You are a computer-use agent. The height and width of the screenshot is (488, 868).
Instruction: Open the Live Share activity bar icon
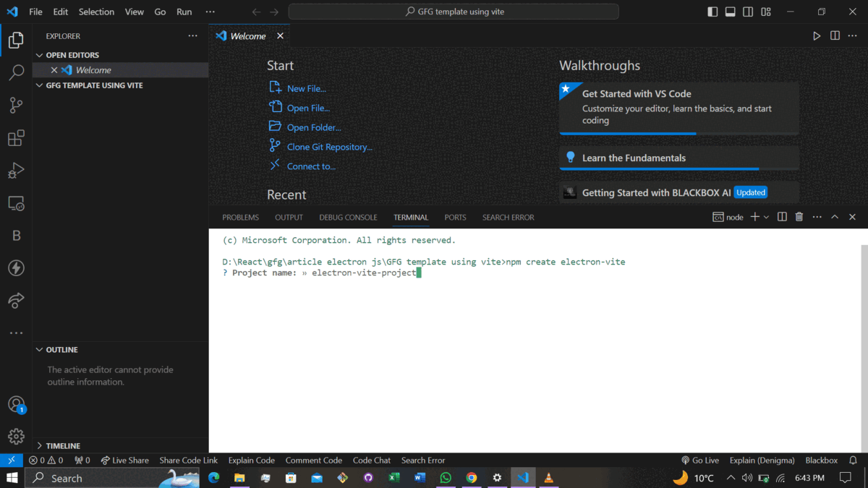16,301
